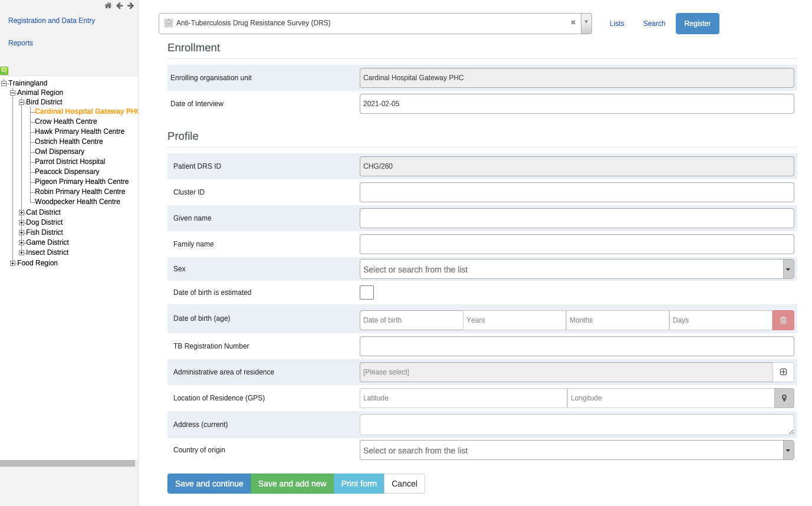812x506 pixels.
Task: Click the forward arrow icon
Action: 130,6
